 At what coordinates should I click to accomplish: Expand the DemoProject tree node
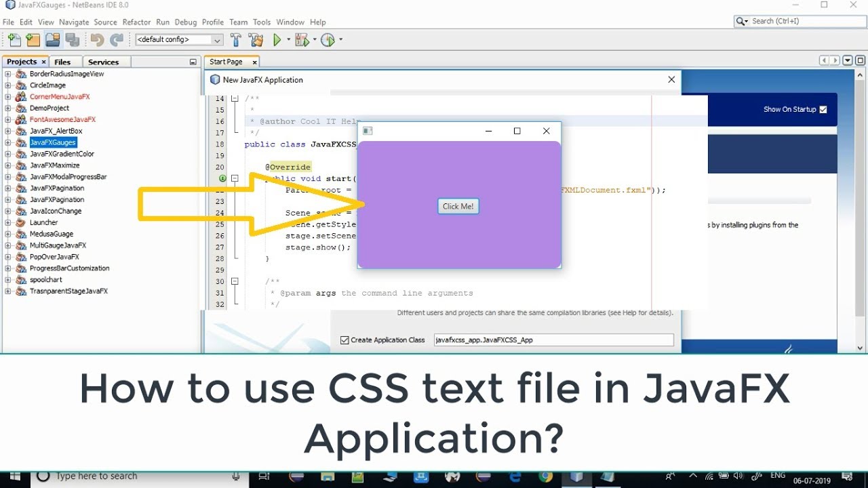[7, 108]
